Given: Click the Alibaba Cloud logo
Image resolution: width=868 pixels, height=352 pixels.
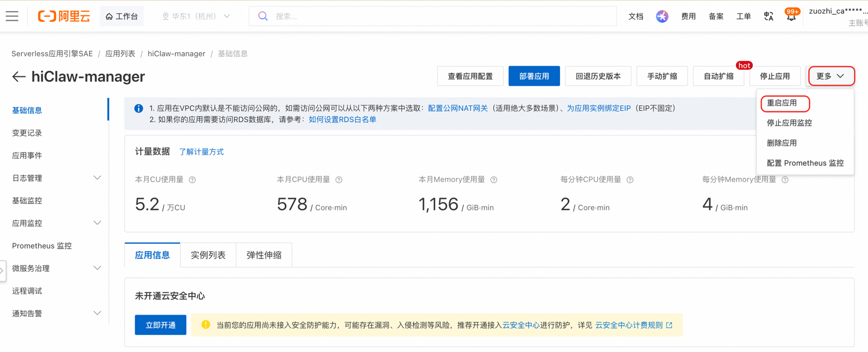Looking at the screenshot, I should 64,16.
